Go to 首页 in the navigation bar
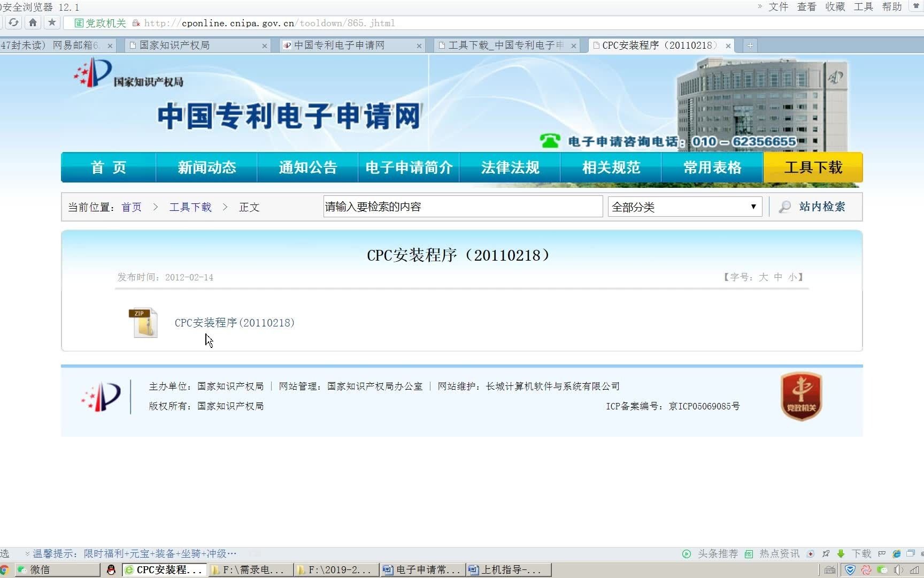Screen dimensions: 924x578 coord(109,168)
